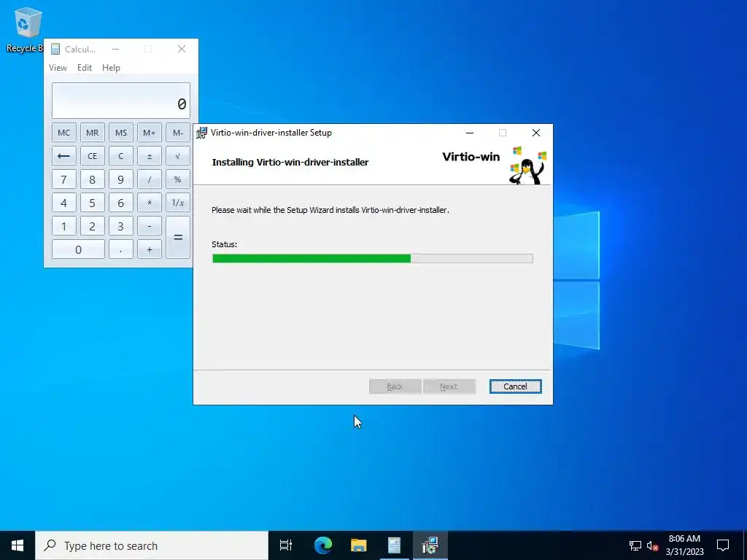The width and height of the screenshot is (747, 560).
Task: Launch Microsoft Edge from the taskbar
Action: (x=322, y=545)
